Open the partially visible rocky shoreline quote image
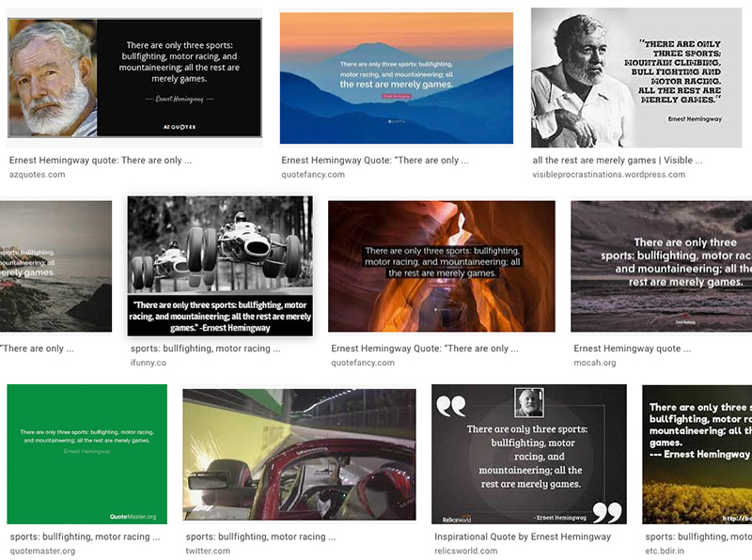752x560 pixels. pos(55,266)
